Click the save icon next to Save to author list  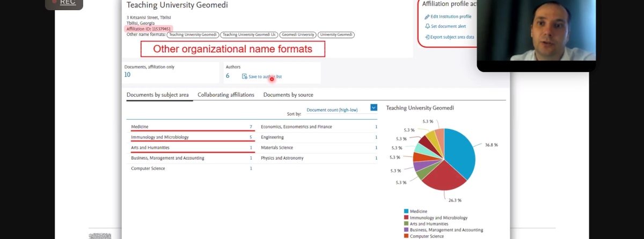[x=245, y=77]
